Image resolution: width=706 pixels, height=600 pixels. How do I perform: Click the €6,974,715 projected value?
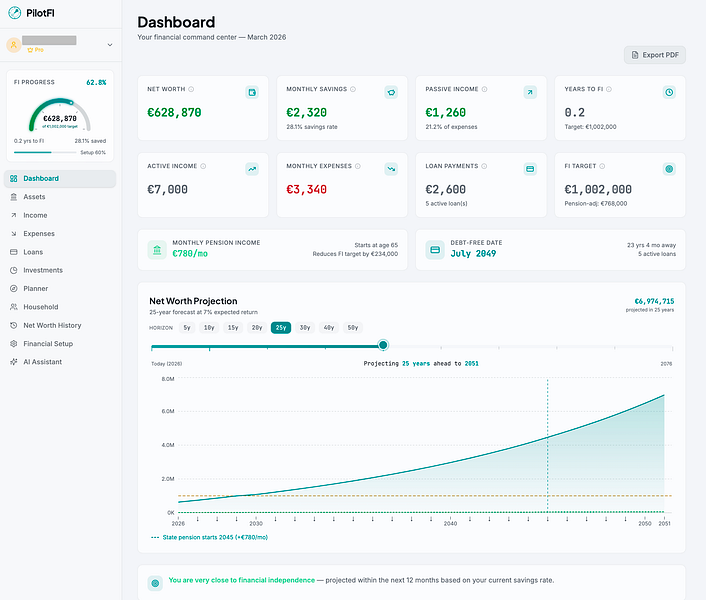point(654,302)
